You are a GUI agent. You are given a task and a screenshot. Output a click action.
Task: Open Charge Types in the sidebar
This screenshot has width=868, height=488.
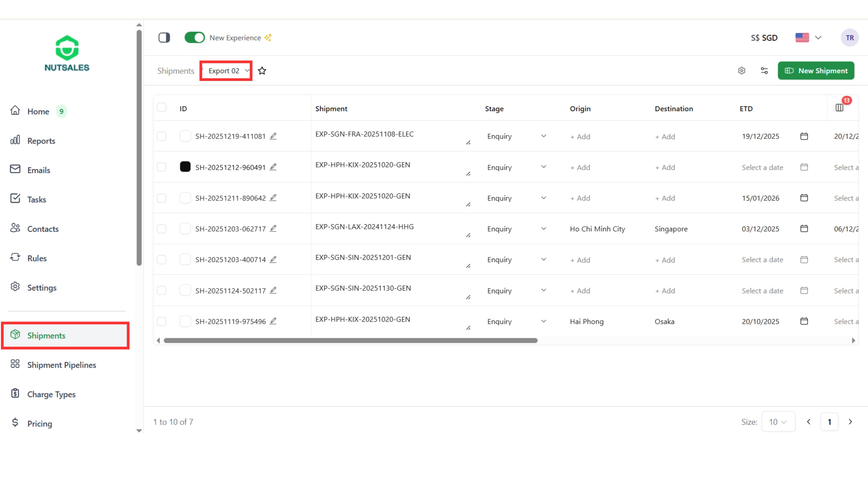pyautogui.click(x=51, y=394)
